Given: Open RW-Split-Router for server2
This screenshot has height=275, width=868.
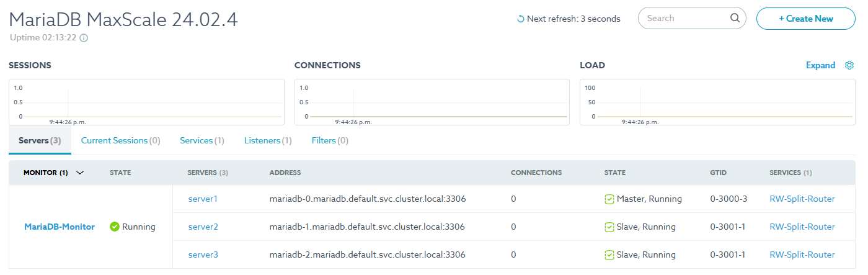Looking at the screenshot, I should (802, 227).
